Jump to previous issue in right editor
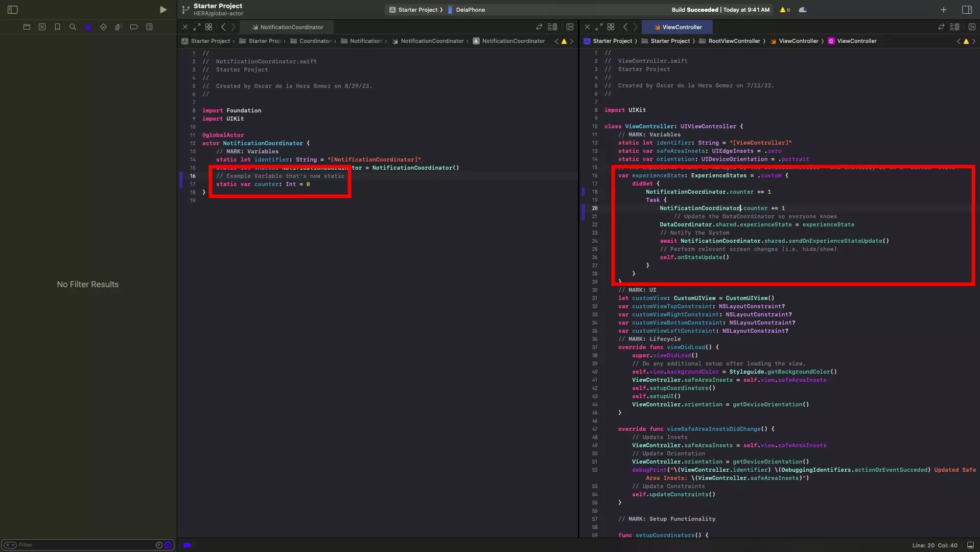The width and height of the screenshot is (980, 552). point(959,41)
